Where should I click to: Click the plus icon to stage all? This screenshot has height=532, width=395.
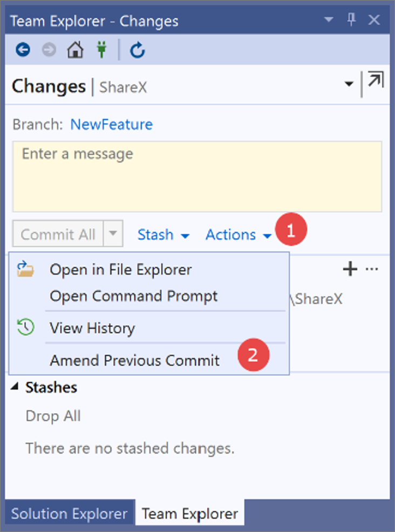[350, 269]
